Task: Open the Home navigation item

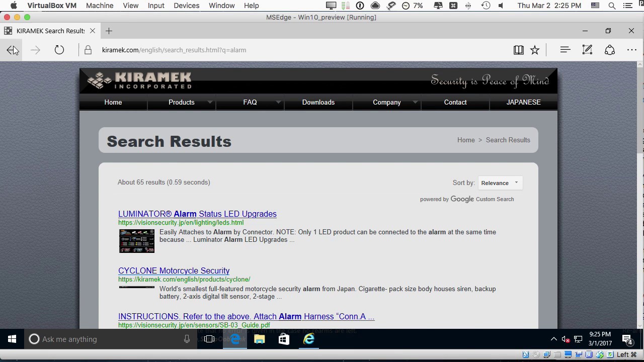Action: [113, 102]
